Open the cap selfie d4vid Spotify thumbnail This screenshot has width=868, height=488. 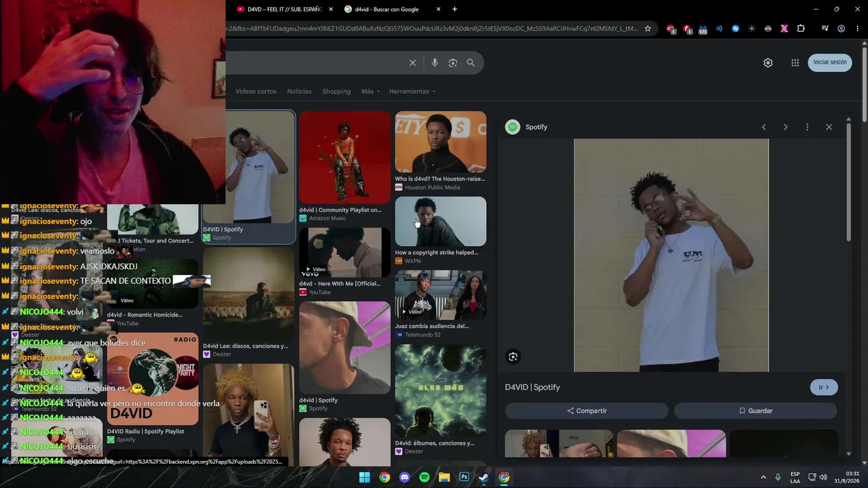(x=344, y=348)
